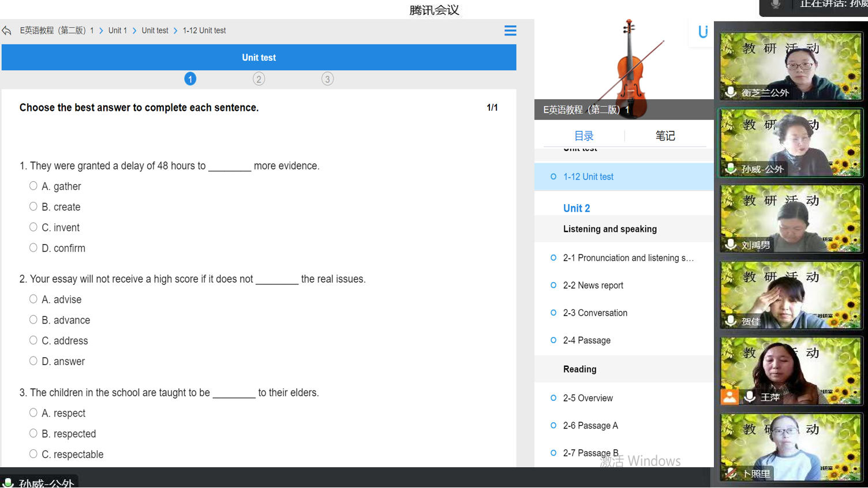
Task: Open 2-4 Passage lesson
Action: [x=586, y=340]
